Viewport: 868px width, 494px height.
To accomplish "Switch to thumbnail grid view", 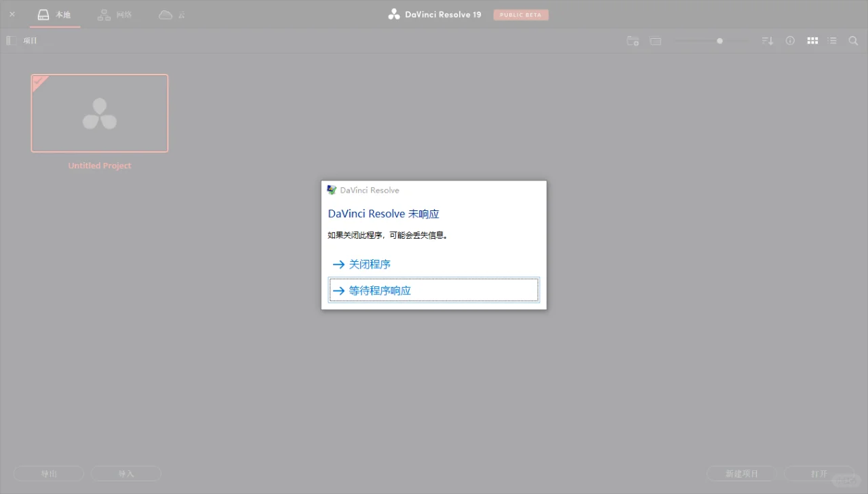I will point(812,41).
